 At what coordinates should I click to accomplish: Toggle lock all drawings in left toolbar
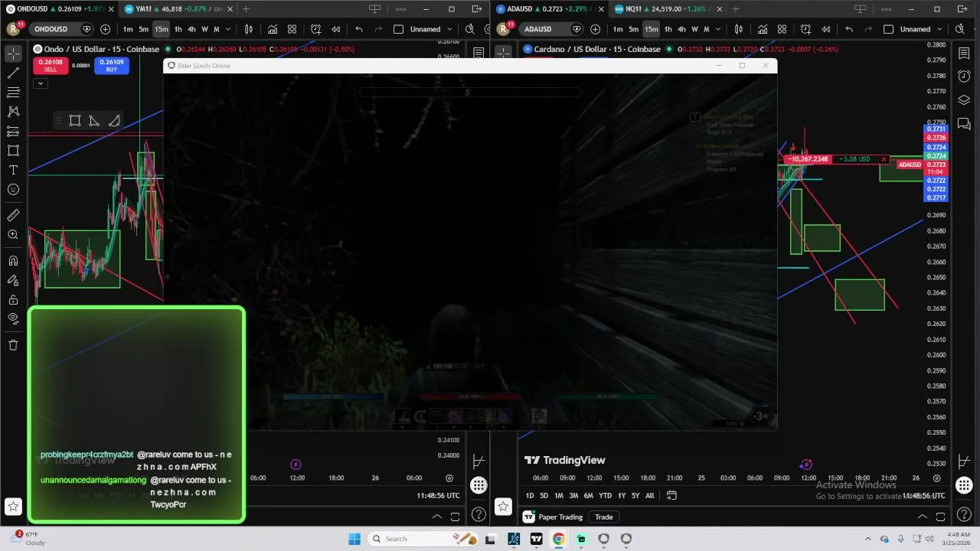tap(13, 300)
